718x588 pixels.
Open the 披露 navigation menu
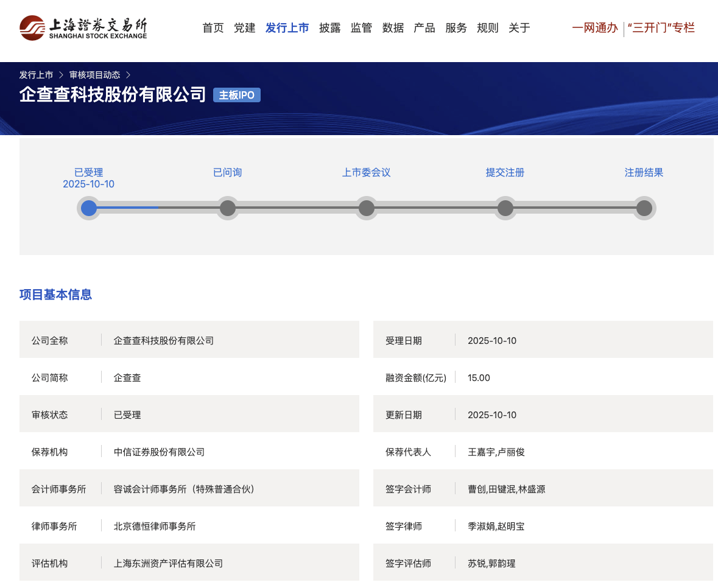(330, 28)
